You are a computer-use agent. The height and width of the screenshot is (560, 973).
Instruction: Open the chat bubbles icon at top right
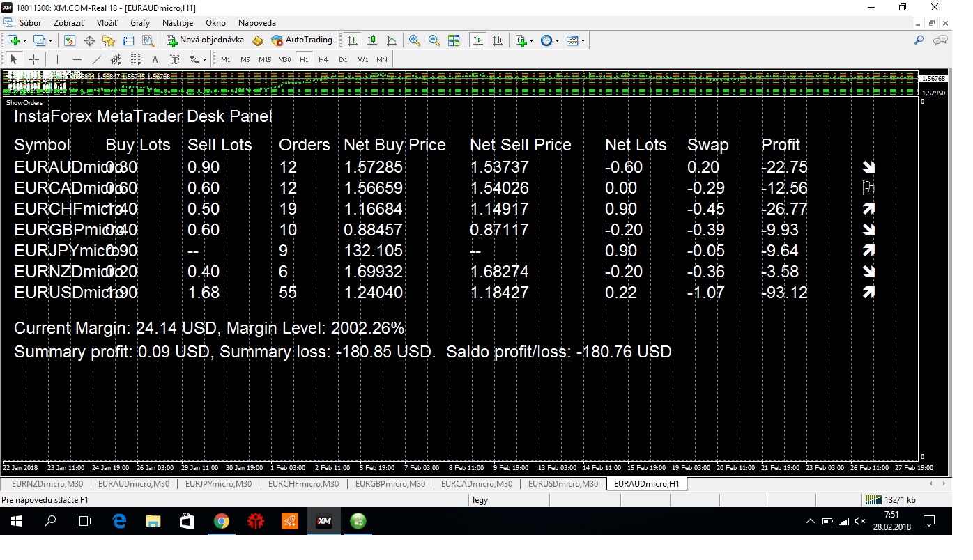[940, 40]
